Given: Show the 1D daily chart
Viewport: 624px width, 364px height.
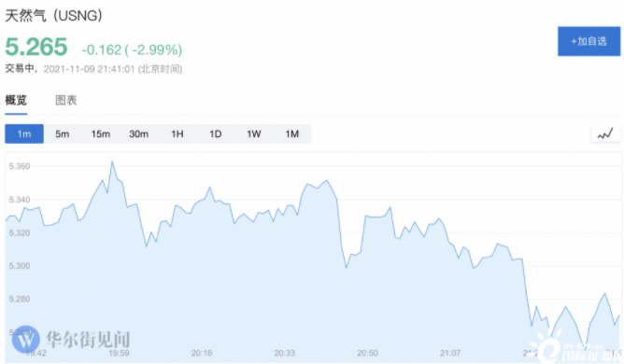Looking at the screenshot, I should coord(215,134).
